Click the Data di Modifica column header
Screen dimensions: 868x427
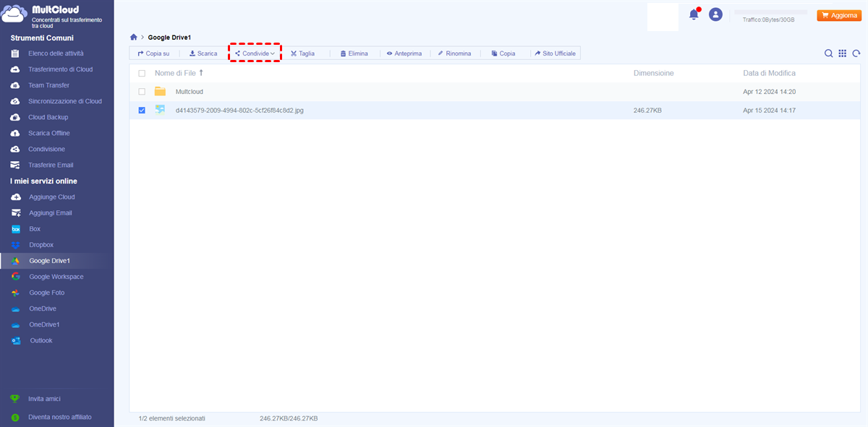[x=769, y=73]
